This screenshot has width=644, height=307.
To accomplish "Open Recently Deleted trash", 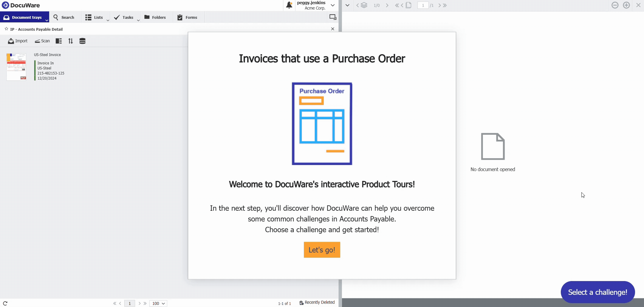I will pyautogui.click(x=317, y=303).
